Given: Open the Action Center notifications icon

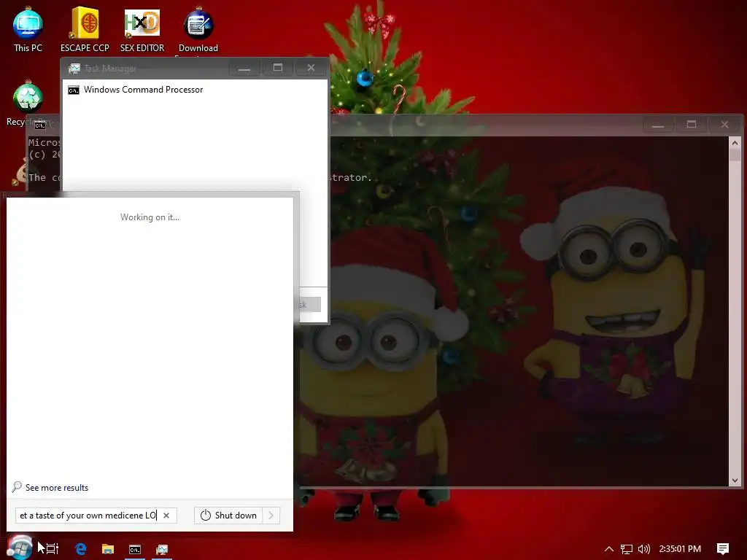Looking at the screenshot, I should click(723, 549).
